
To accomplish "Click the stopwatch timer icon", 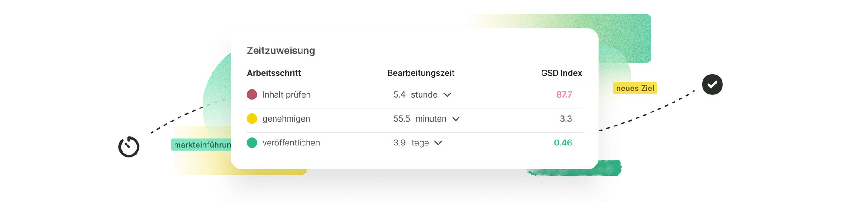I will point(129,147).
